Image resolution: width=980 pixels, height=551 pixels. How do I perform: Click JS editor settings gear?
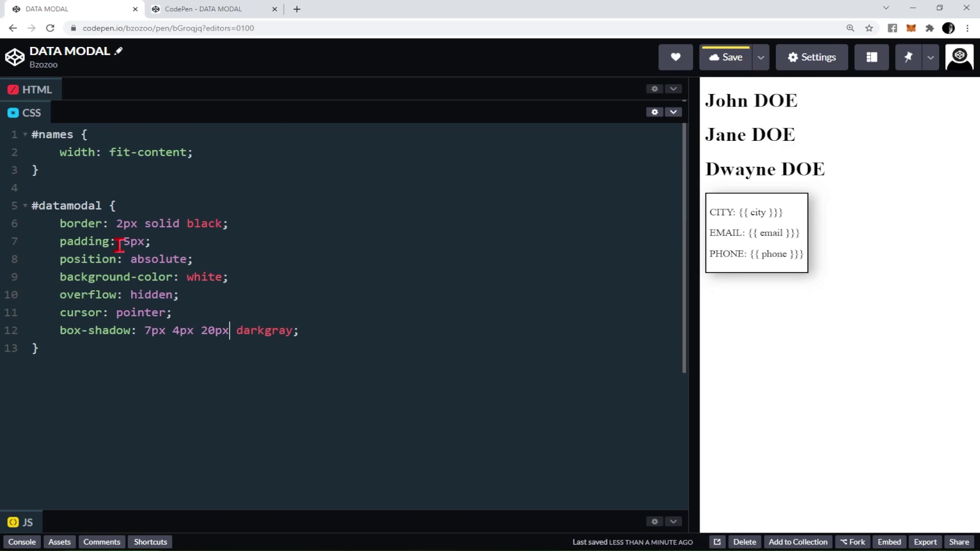pyautogui.click(x=654, y=521)
